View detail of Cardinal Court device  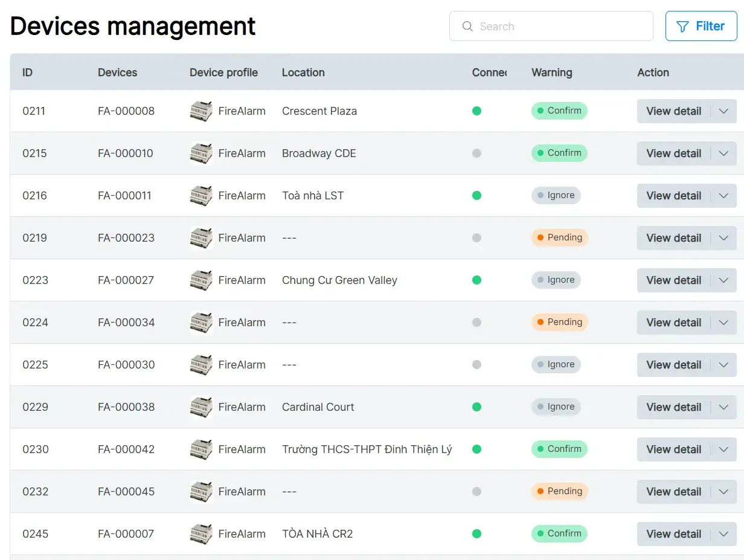tap(674, 407)
